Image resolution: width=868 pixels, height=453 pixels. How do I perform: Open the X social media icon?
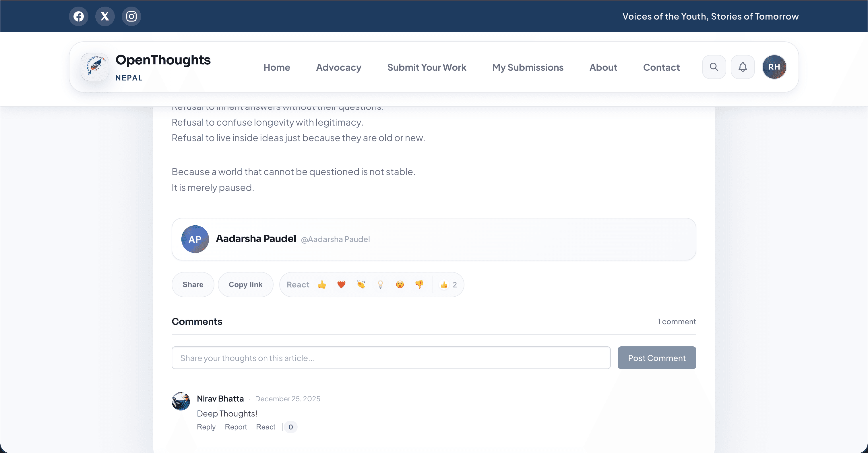tap(105, 16)
